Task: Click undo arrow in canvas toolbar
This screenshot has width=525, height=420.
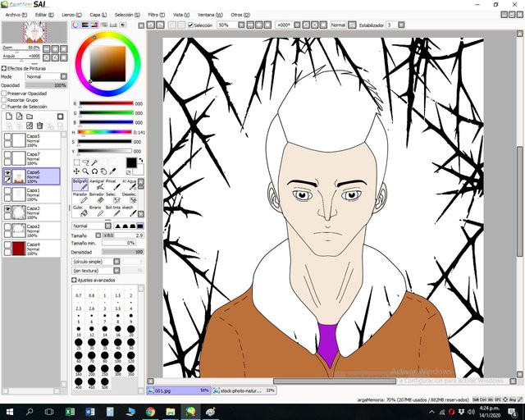Action: point(151,25)
